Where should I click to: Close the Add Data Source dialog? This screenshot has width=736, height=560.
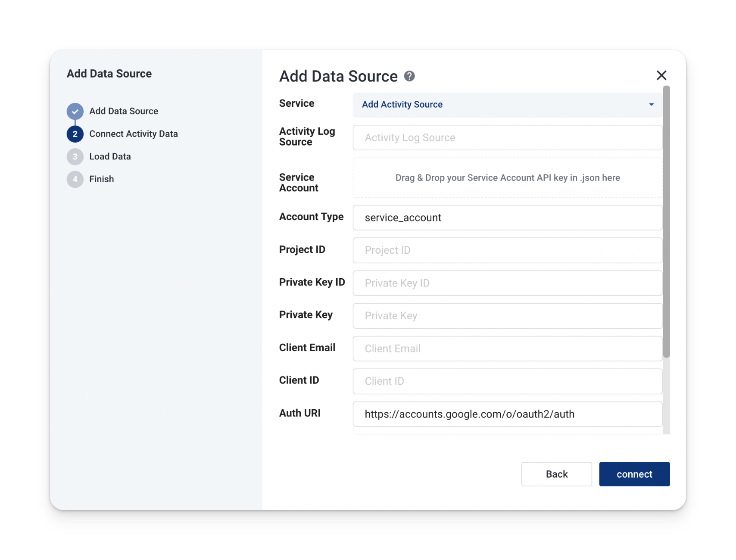[x=661, y=75]
